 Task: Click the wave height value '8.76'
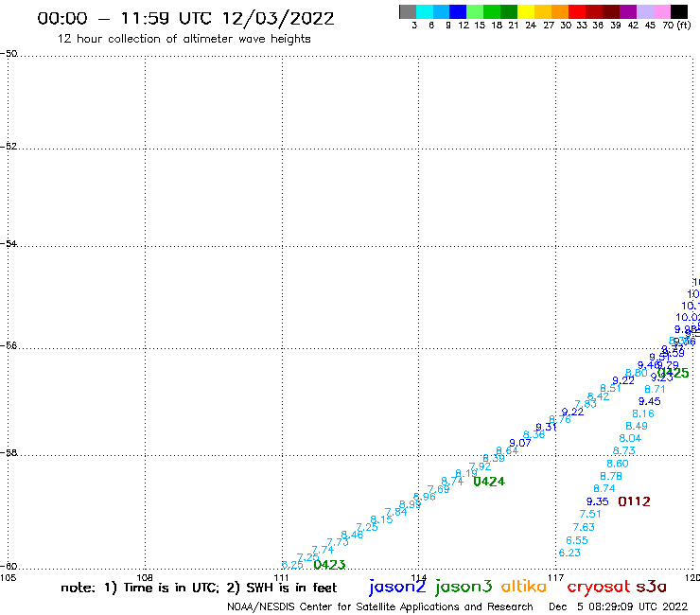click(x=560, y=420)
